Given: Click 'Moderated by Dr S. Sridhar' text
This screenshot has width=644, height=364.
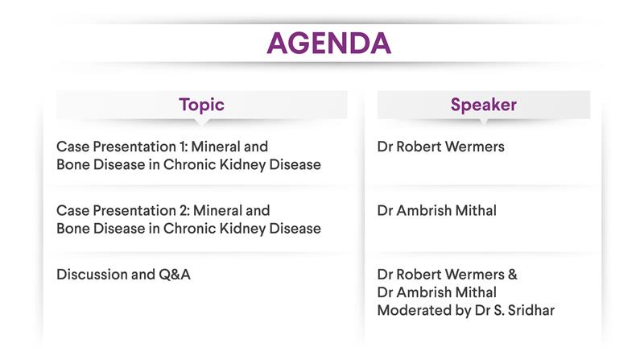Looking at the screenshot, I should click(466, 310).
